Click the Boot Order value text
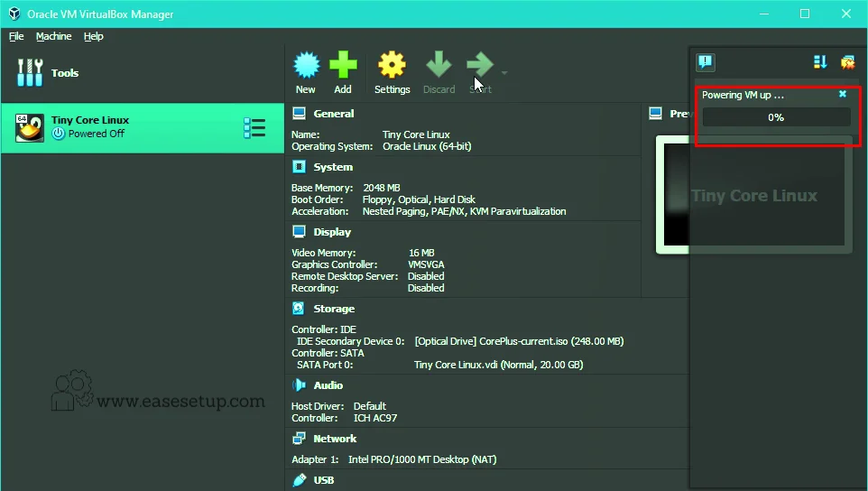 click(419, 199)
